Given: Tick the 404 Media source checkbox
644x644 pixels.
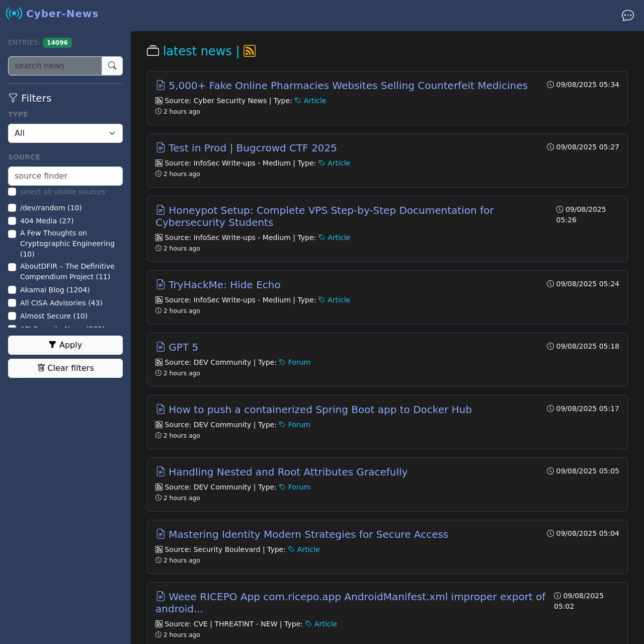Looking at the screenshot, I should 12,221.
